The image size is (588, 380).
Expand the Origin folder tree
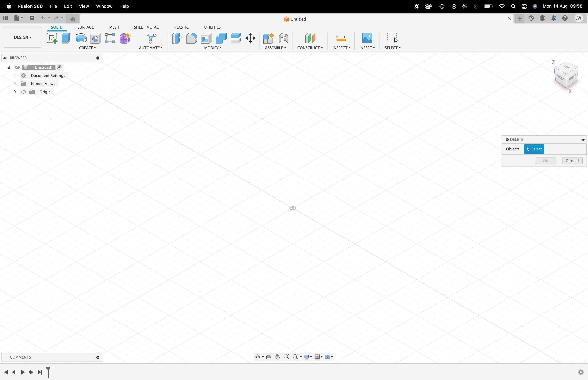[x=15, y=92]
